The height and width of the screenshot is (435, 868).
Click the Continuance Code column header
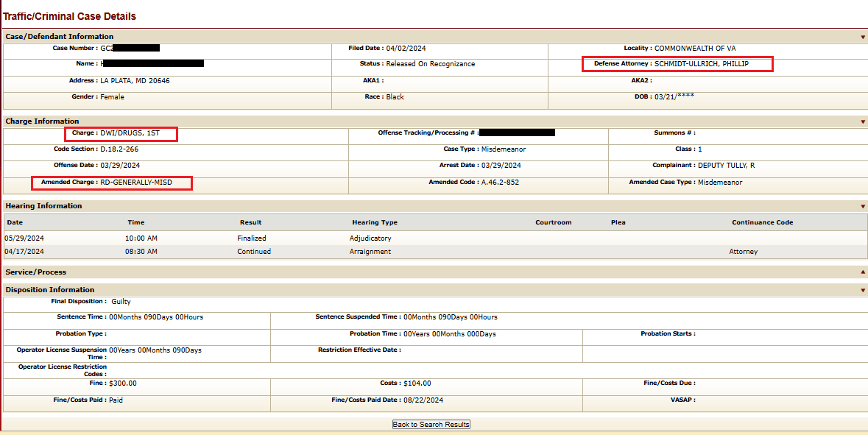(762, 222)
